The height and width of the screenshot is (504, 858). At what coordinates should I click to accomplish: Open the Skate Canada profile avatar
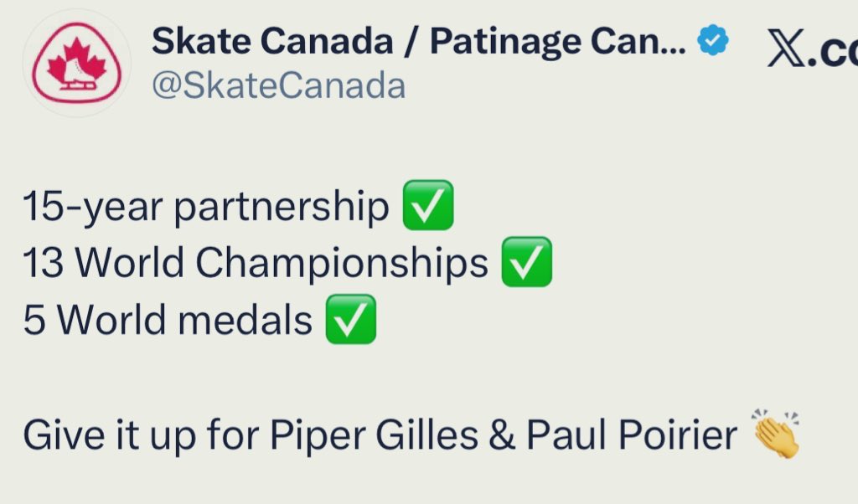(76, 62)
